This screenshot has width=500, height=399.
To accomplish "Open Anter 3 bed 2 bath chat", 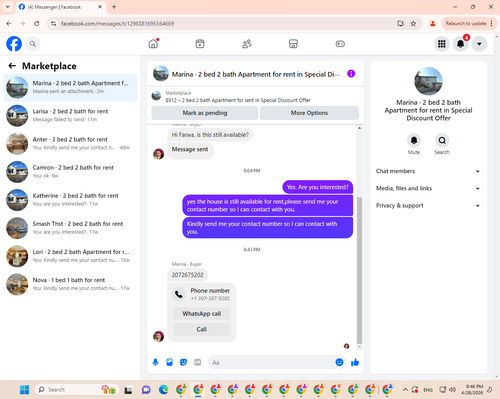I will click(x=70, y=144).
